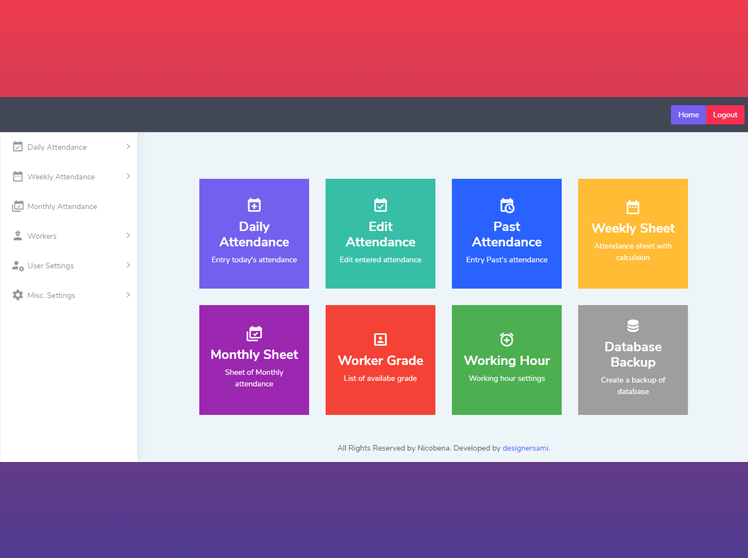Follow the designersami link in the footer

point(525,448)
